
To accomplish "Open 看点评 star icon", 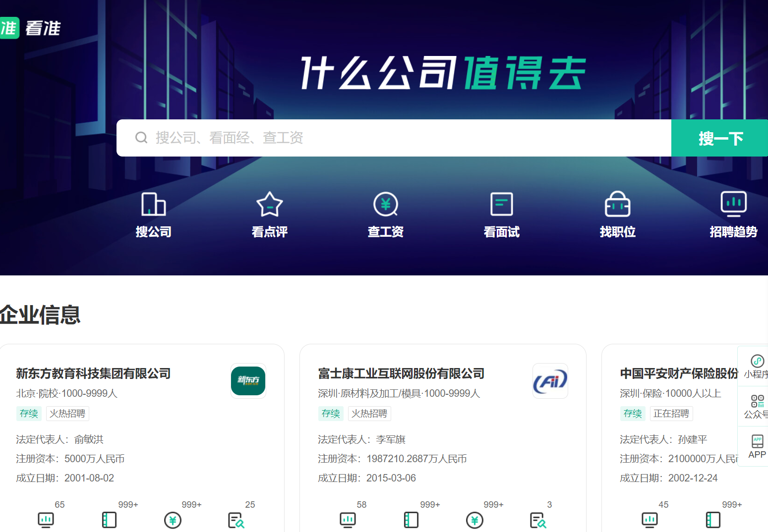I will [x=269, y=204].
